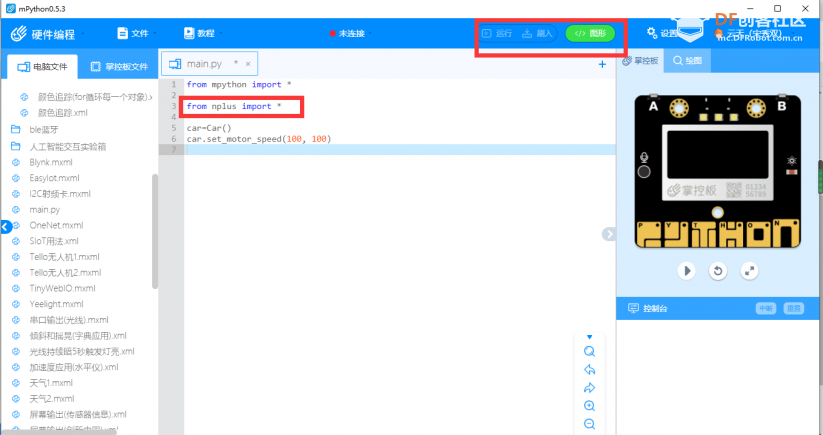Start the board simulator with the play button

[x=687, y=271]
